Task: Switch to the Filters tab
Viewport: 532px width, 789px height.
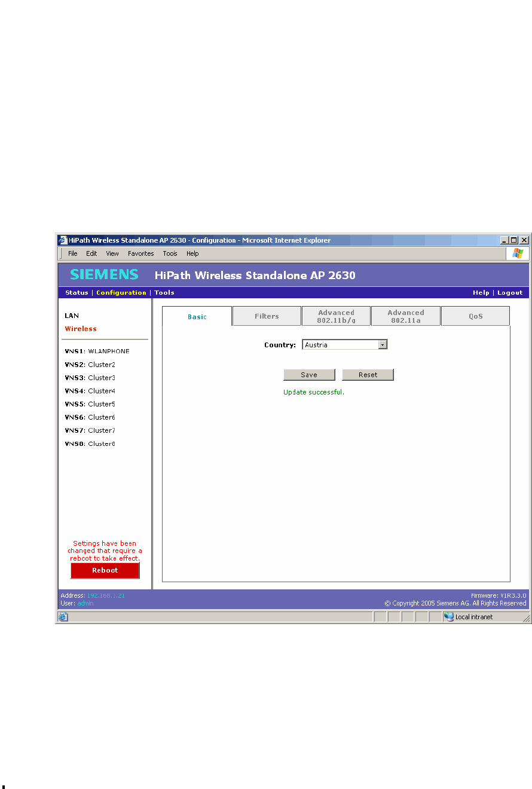Action: tap(267, 316)
